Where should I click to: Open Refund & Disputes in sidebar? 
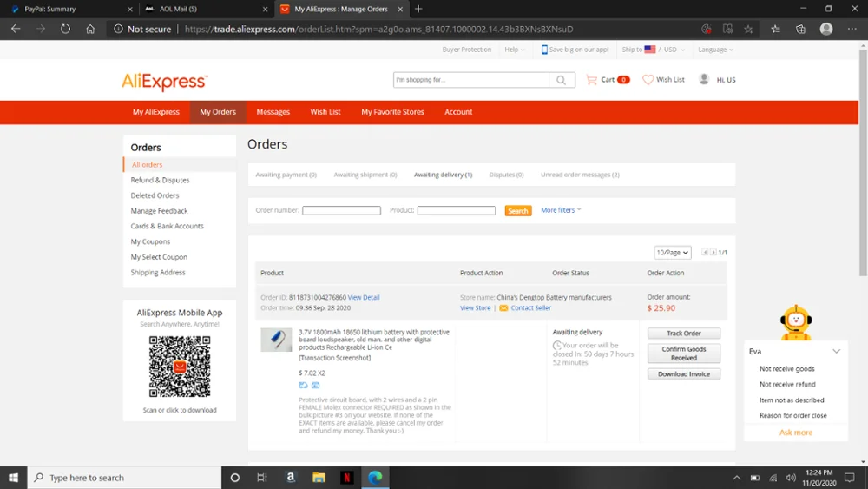coord(160,180)
